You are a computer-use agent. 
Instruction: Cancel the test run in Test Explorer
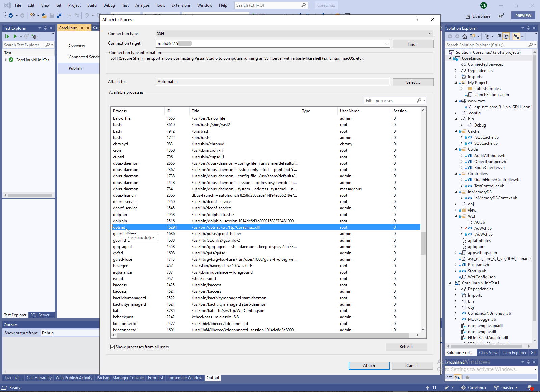pos(34,36)
